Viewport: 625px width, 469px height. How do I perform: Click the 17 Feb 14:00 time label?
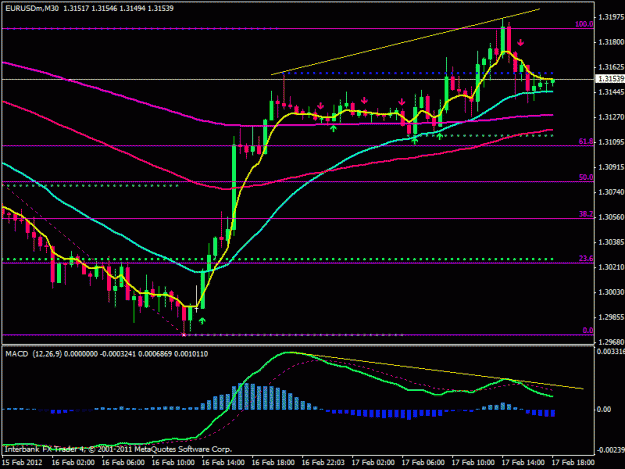click(523, 463)
